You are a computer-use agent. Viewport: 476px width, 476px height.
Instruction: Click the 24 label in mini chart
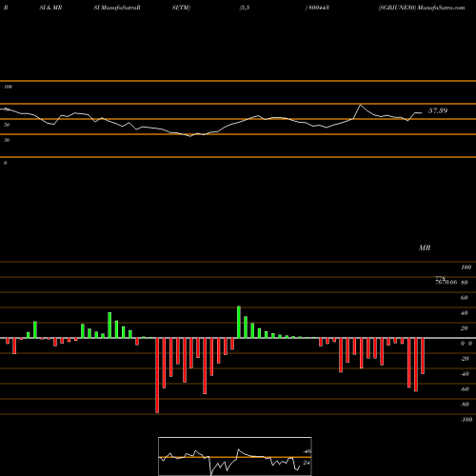coord(307,463)
